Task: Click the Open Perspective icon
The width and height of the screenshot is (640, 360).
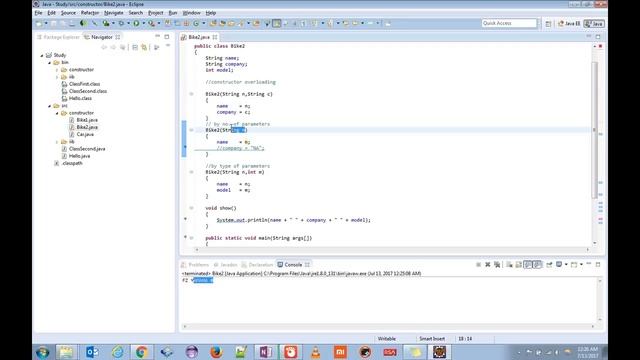Action: [548, 24]
